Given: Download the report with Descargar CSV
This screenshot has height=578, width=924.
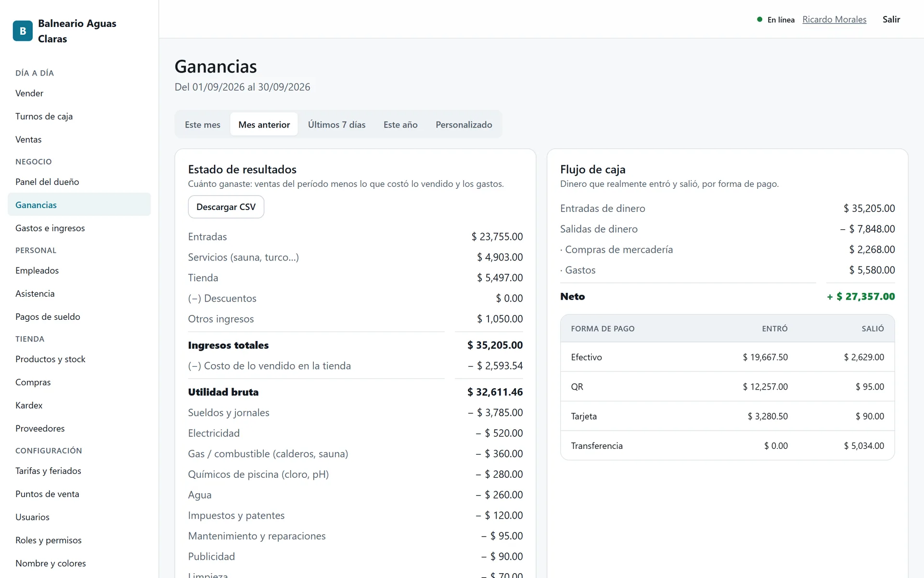Looking at the screenshot, I should pos(226,207).
